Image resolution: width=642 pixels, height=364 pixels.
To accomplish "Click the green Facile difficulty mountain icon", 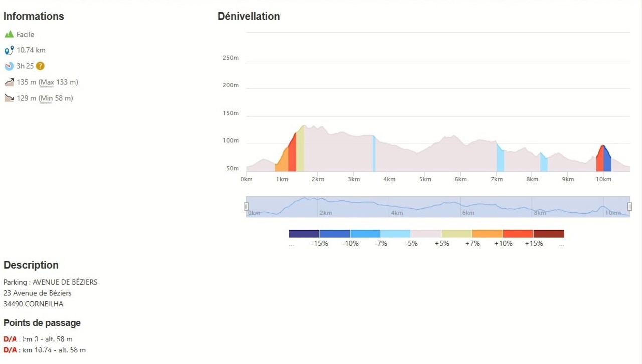I will point(9,34).
